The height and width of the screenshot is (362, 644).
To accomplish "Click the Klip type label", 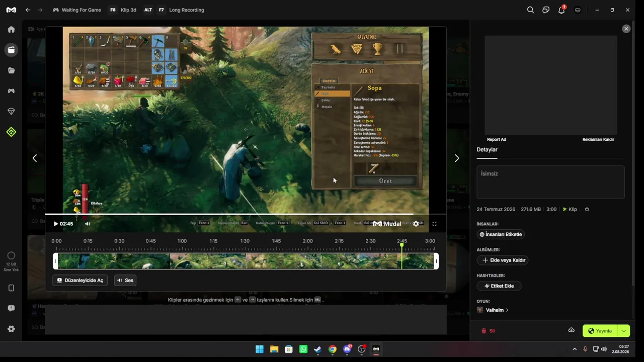I will [x=570, y=209].
